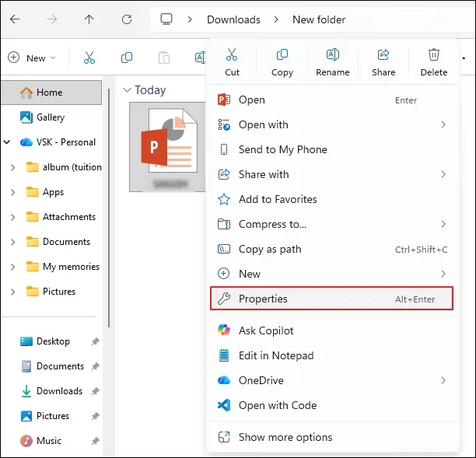Click Show more options
This screenshot has height=458, width=476.
tap(332, 437)
